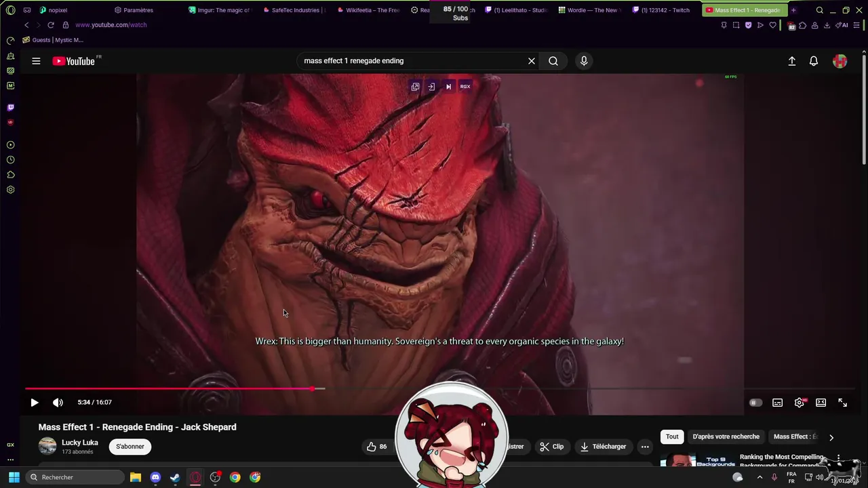The width and height of the screenshot is (868, 488).
Task: Like the video (86 likes)
Action: (376, 447)
